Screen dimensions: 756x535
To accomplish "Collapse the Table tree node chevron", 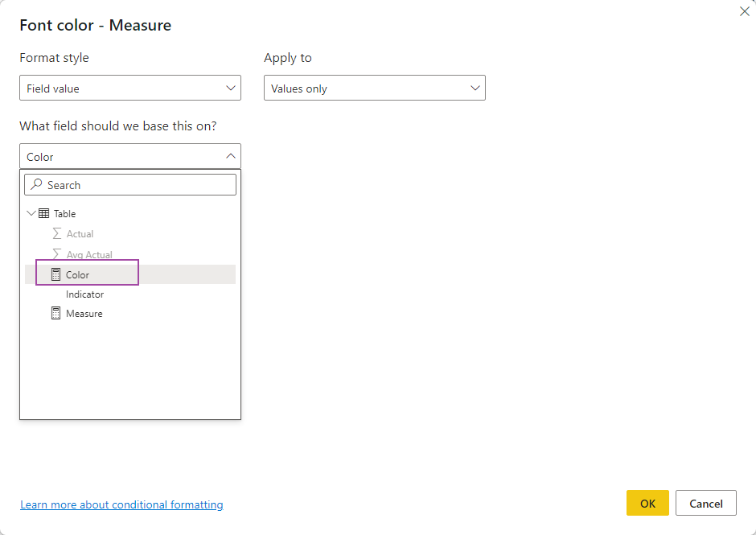I will pyautogui.click(x=31, y=213).
